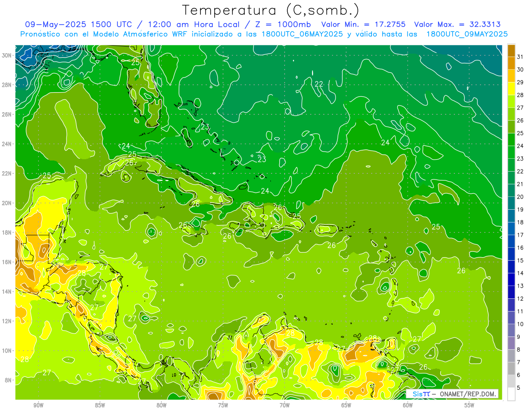The image size is (532, 411).
Task: Click the "12N" latitude axis label
Action: coord(7,321)
